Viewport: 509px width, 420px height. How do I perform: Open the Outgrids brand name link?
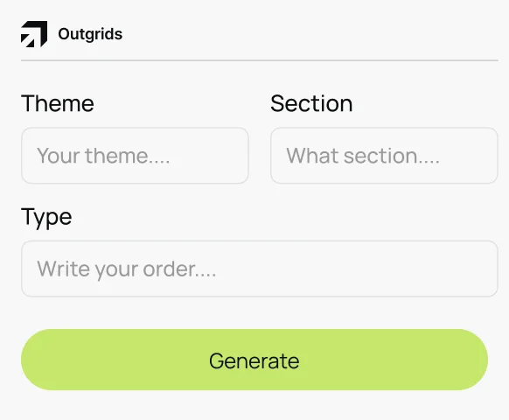point(90,34)
